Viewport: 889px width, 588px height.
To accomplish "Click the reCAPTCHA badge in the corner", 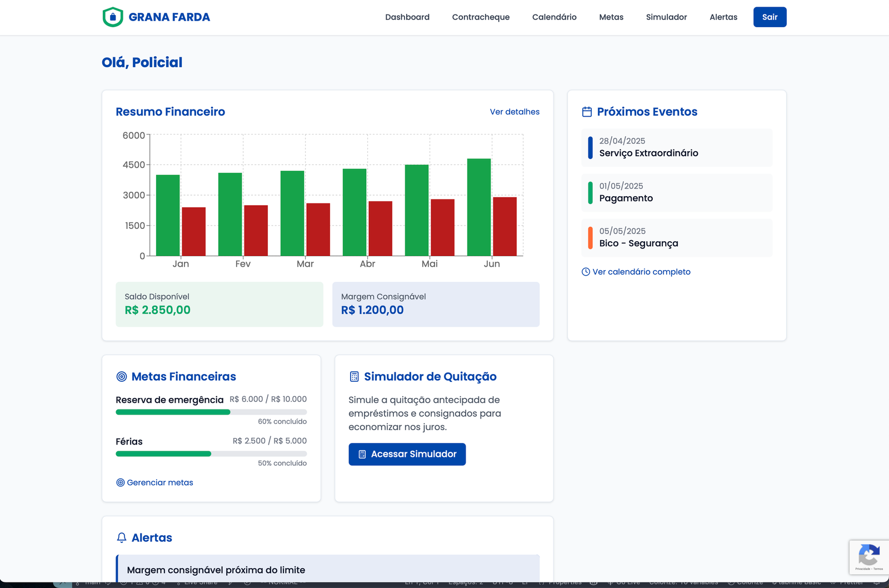I will coord(868,557).
